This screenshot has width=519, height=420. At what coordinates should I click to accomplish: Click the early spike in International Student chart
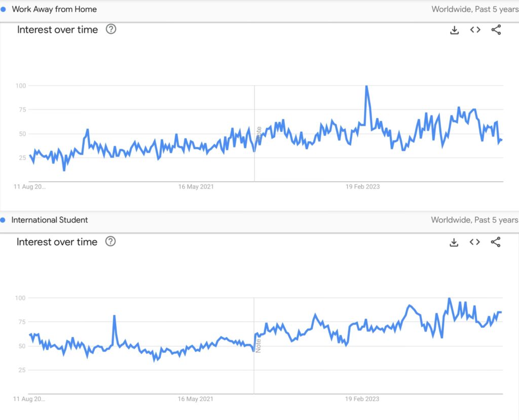[114, 316]
